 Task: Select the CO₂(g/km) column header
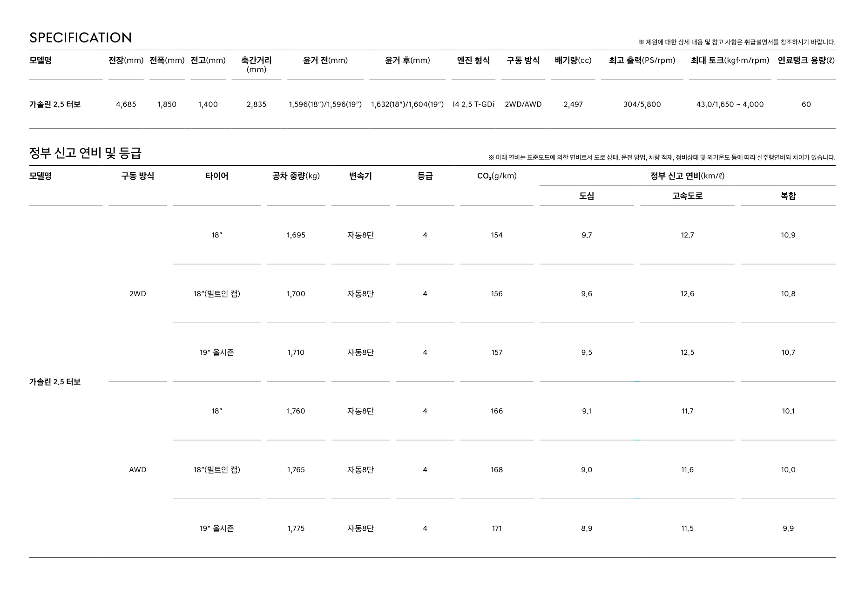pyautogui.click(x=497, y=176)
